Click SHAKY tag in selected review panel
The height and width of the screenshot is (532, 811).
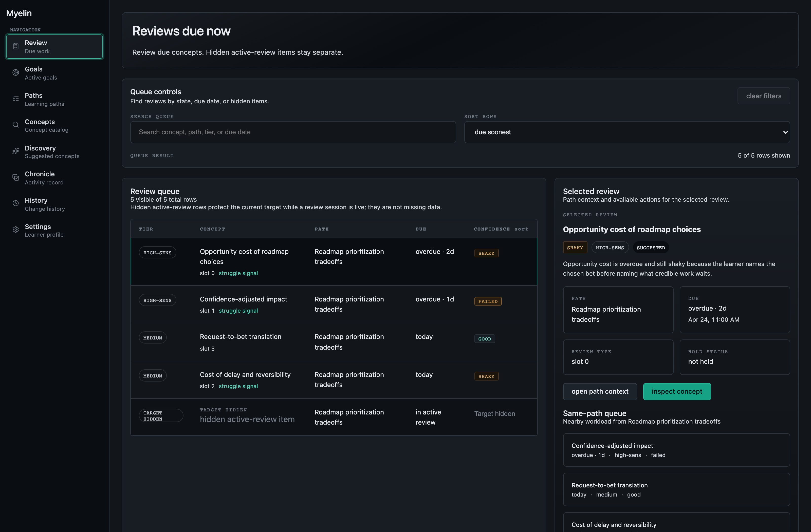(x=575, y=248)
